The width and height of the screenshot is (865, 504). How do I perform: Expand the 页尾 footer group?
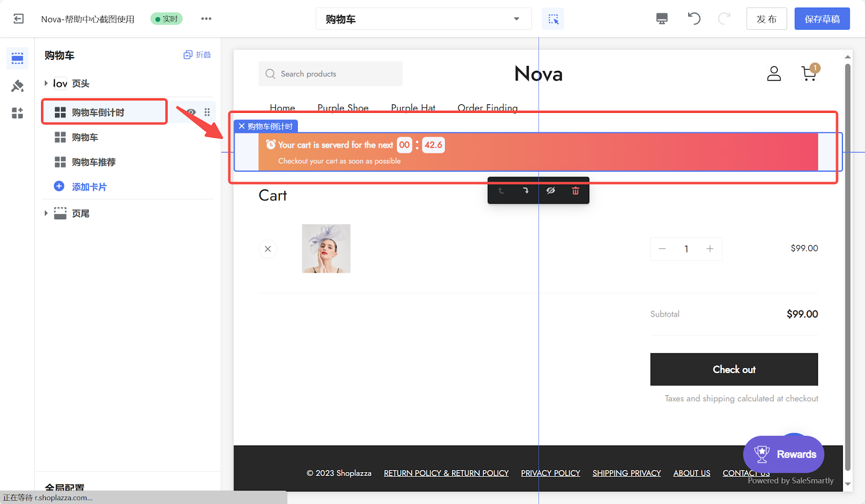pyautogui.click(x=46, y=213)
